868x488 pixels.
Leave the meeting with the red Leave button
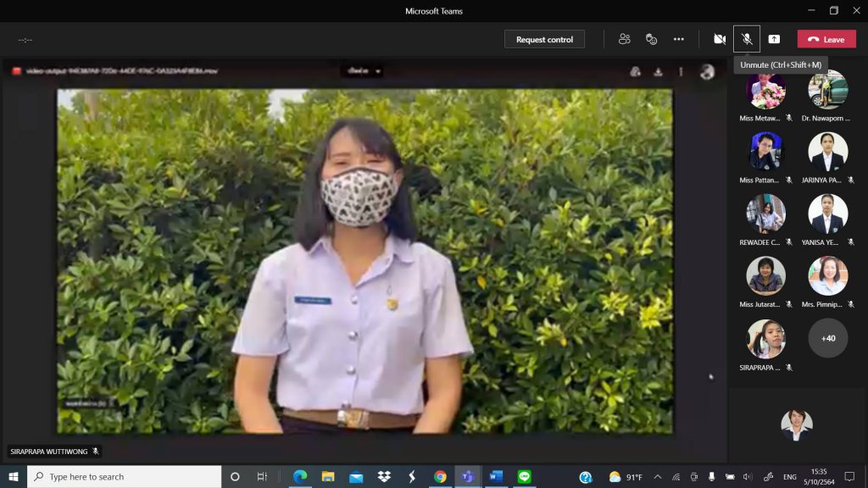pos(826,39)
